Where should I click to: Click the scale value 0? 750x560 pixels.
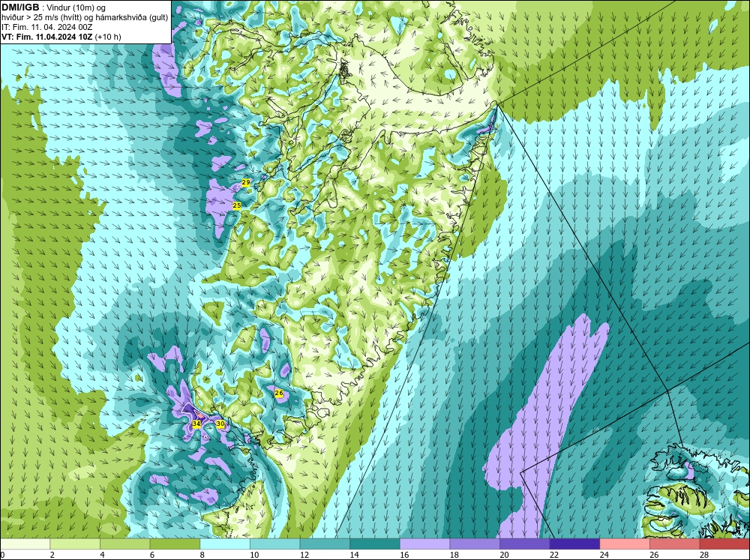coord(2,555)
